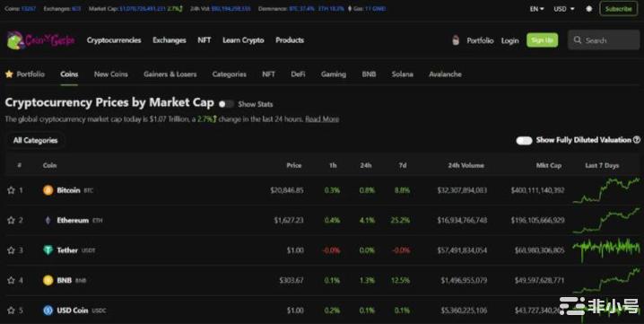Open Fully Diluted Valuation help icon
Screen dimensions: 644x324
click(x=637, y=140)
